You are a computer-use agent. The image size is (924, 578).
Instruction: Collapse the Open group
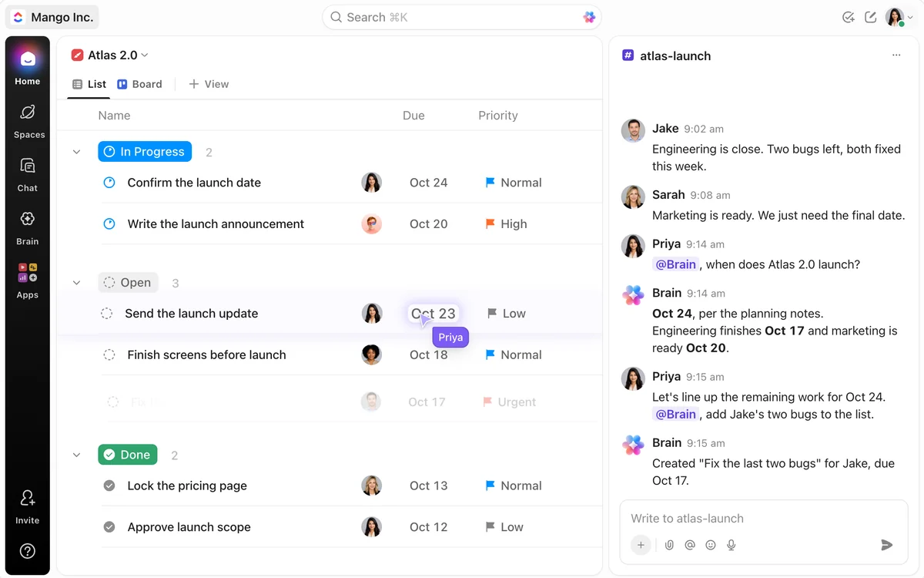[x=76, y=283]
